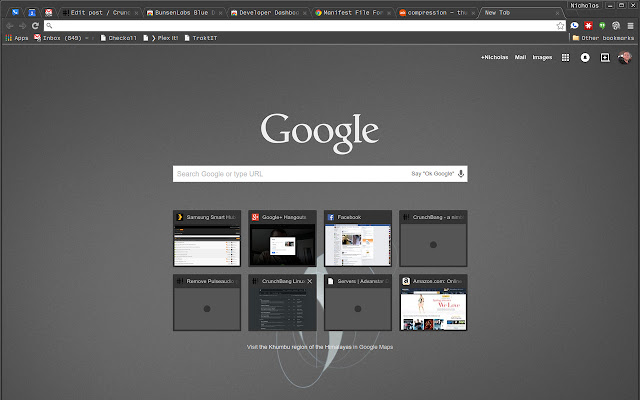Remove the CrunchBang Linux tile with X
Screen dimensions: 640x400
[310, 282]
